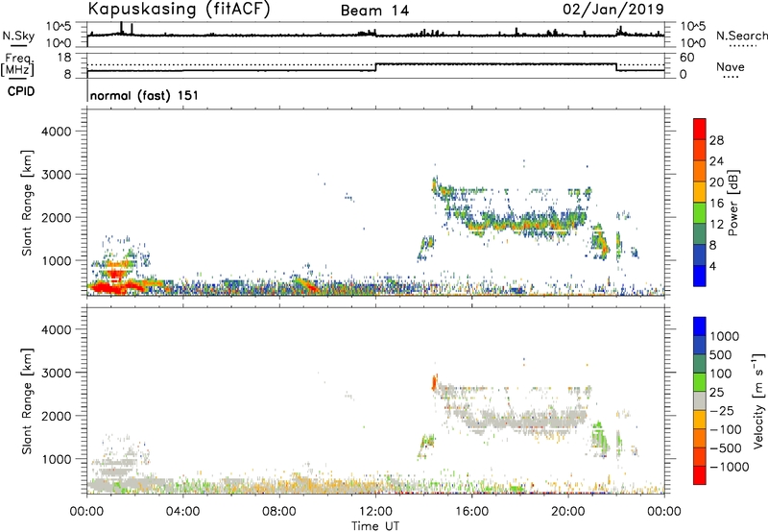
Task: Select the 'Freq. [MHz]' axis label
Action: tap(17, 65)
